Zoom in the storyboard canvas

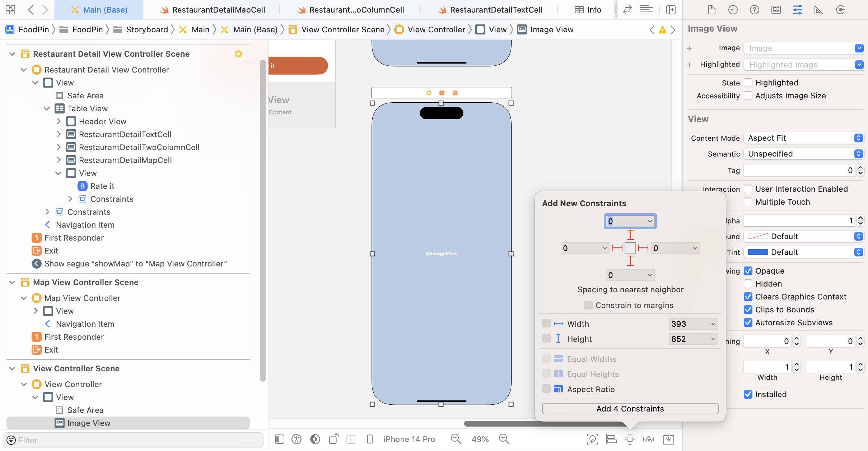pos(504,439)
